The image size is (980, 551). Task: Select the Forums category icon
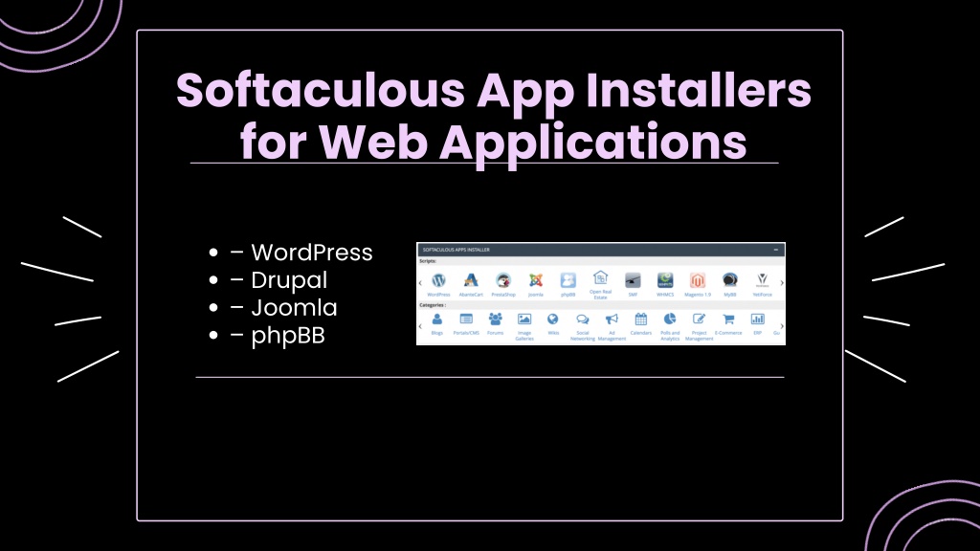(x=495, y=320)
